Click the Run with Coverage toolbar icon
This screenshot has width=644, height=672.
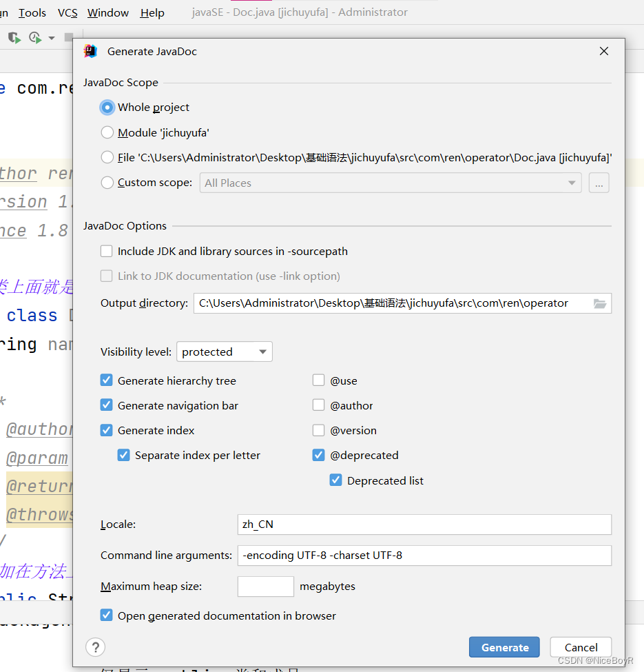pos(14,38)
